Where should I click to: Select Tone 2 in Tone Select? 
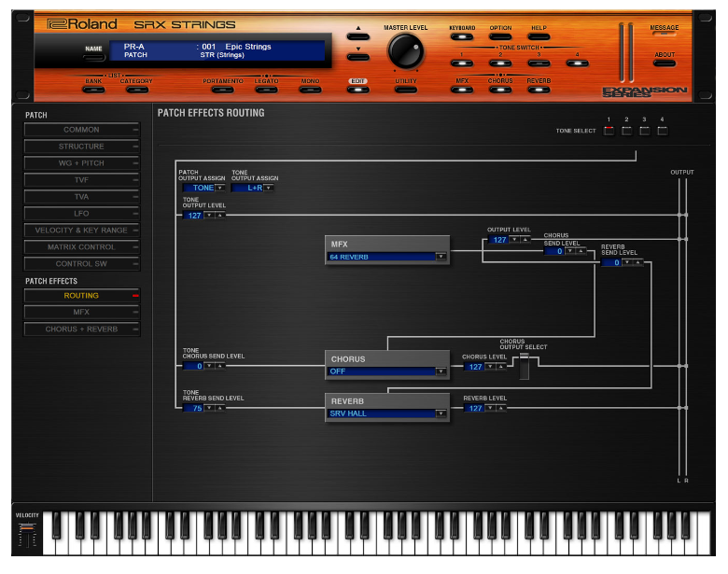coord(627,131)
